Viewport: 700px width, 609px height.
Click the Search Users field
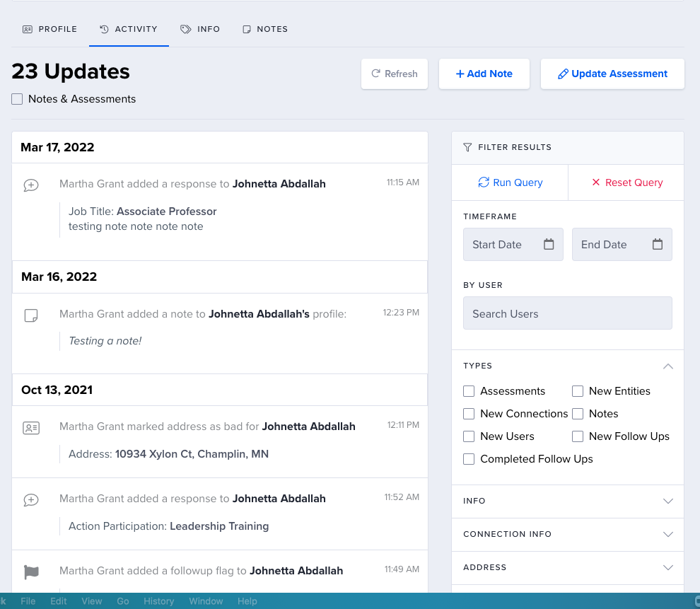pyautogui.click(x=567, y=313)
